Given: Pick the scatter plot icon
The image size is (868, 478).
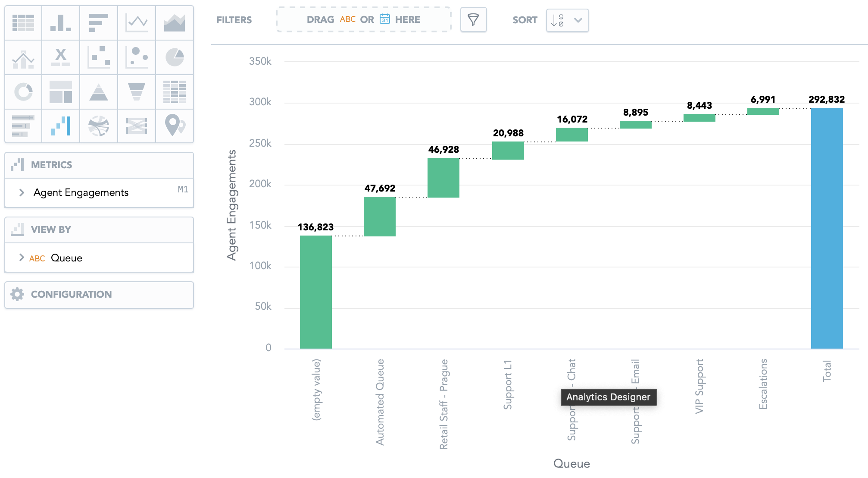Looking at the screenshot, I should click(x=99, y=57).
